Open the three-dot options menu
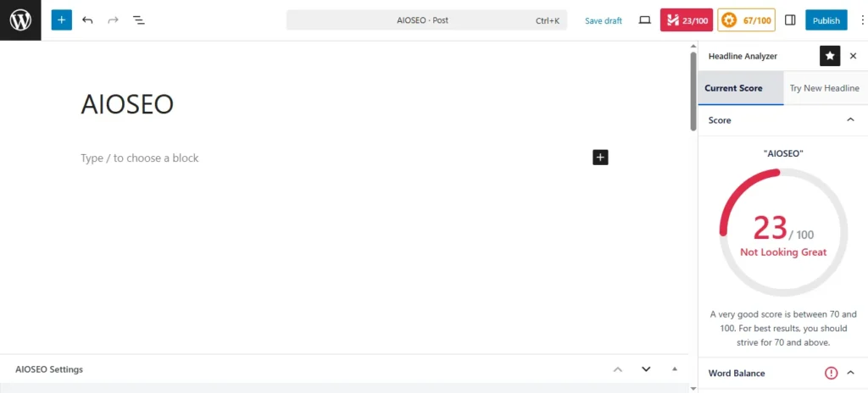Screen dimensions: 868x393 [x=862, y=20]
